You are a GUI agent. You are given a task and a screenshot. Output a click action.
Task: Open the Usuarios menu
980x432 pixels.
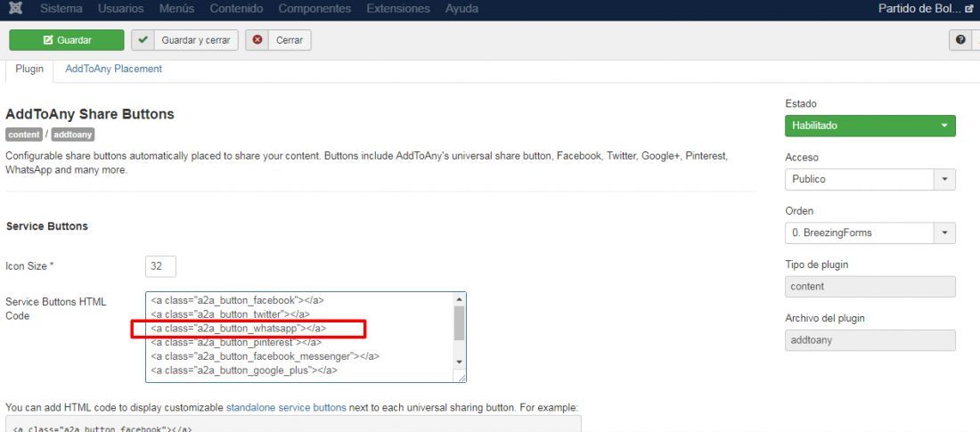click(120, 9)
